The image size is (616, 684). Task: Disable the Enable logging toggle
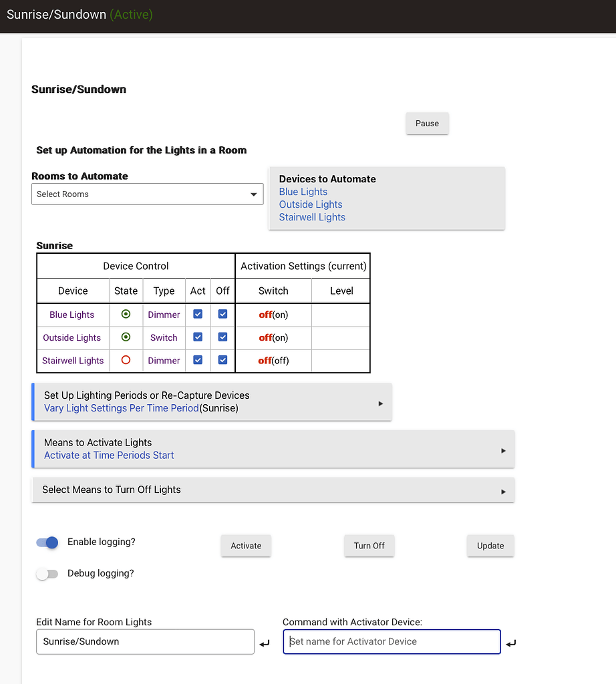47,542
